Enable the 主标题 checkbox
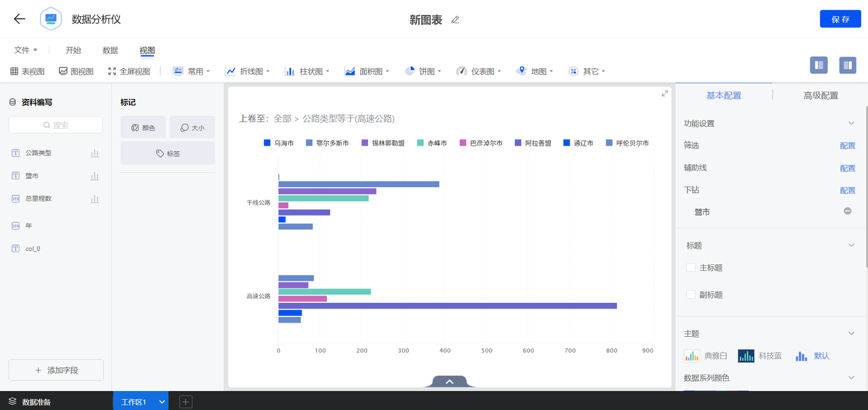The width and height of the screenshot is (868, 410). tap(691, 268)
